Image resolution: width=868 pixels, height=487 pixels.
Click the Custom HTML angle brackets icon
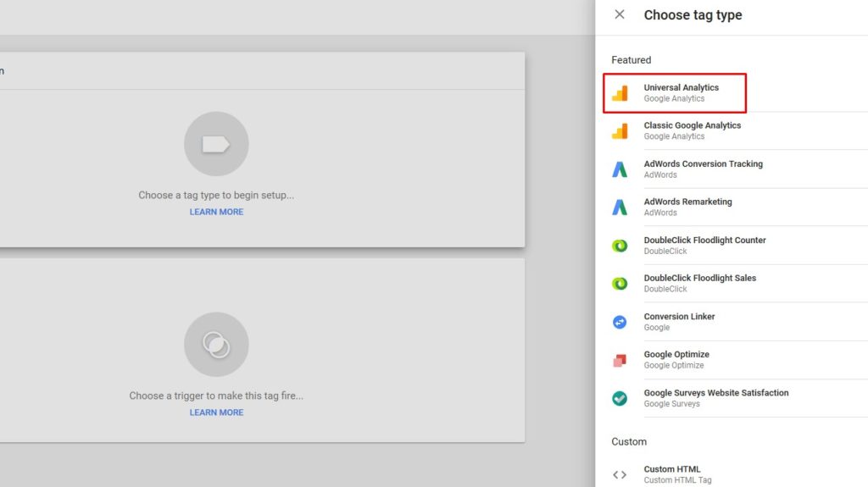tap(620, 475)
